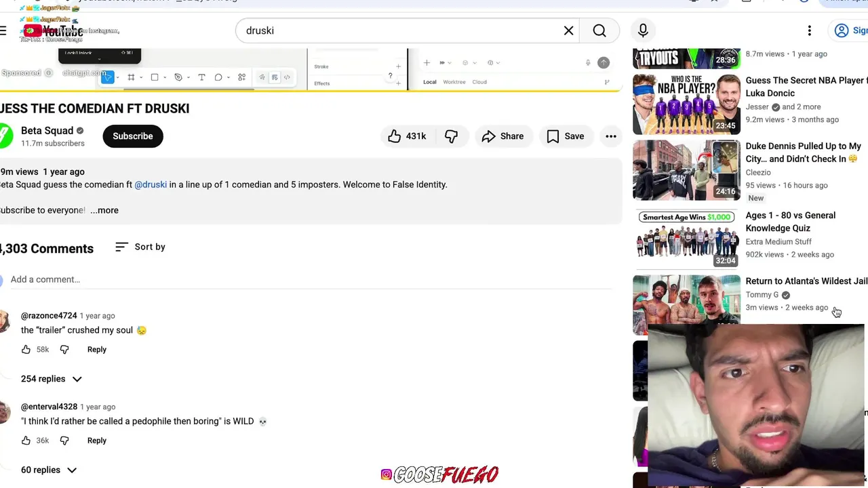Open Guess The Secret NBA Player thumbnail
This screenshot has width=868, height=488.
[x=686, y=104]
